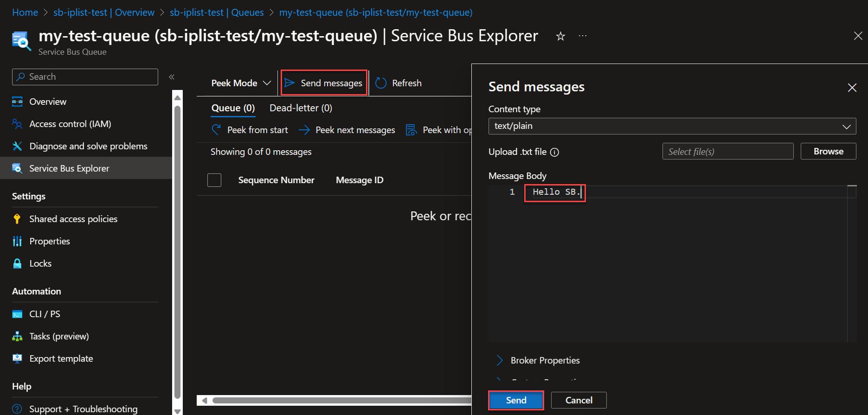Sort by the Sequence Number column header
The image size is (868, 415).
point(276,180)
